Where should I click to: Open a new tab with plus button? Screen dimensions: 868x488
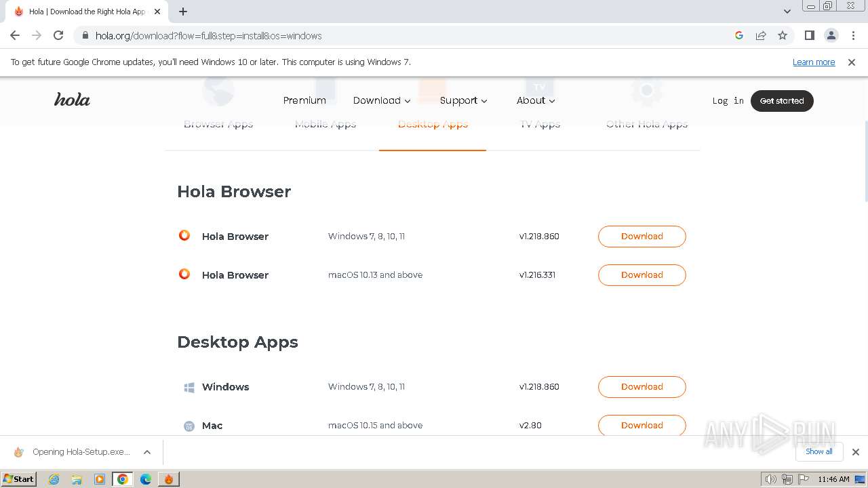(x=183, y=12)
